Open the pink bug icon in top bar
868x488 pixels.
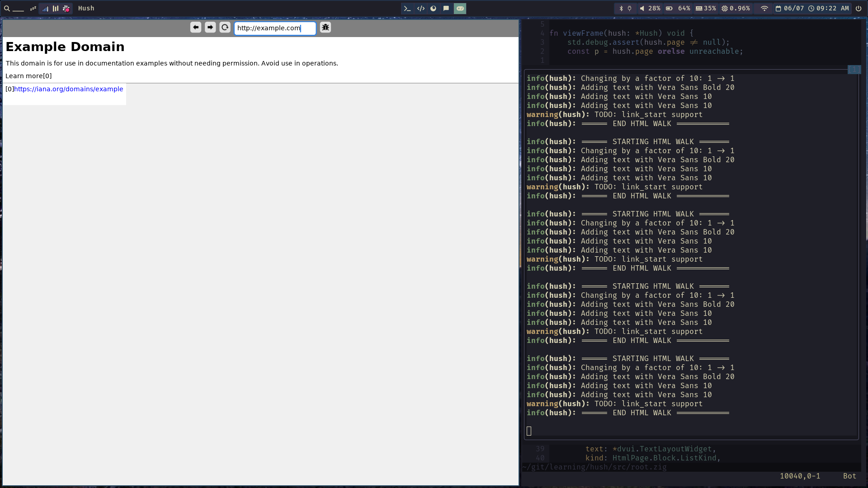pyautogui.click(x=66, y=9)
